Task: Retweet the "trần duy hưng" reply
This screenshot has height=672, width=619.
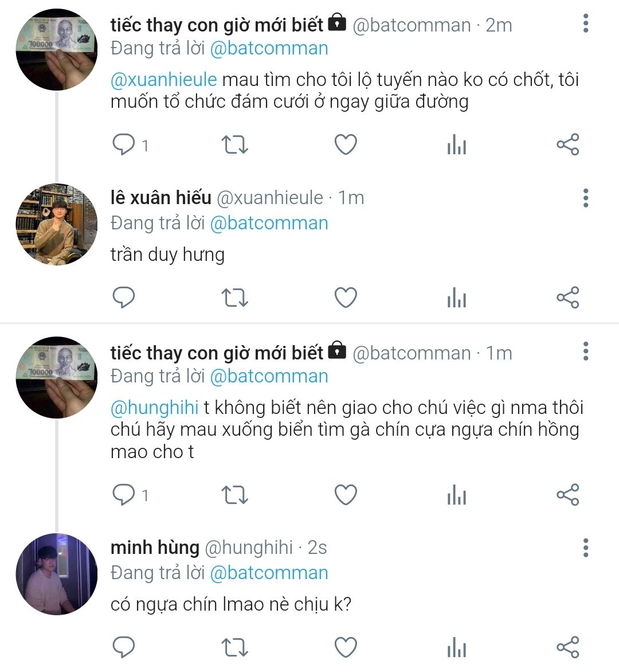Action: [234, 298]
